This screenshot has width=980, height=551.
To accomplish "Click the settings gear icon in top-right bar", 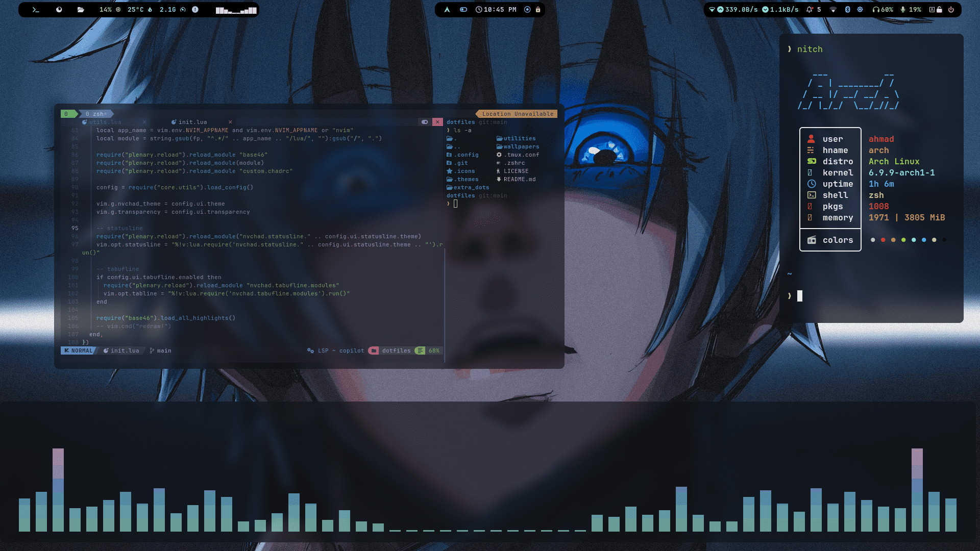I will [860, 10].
